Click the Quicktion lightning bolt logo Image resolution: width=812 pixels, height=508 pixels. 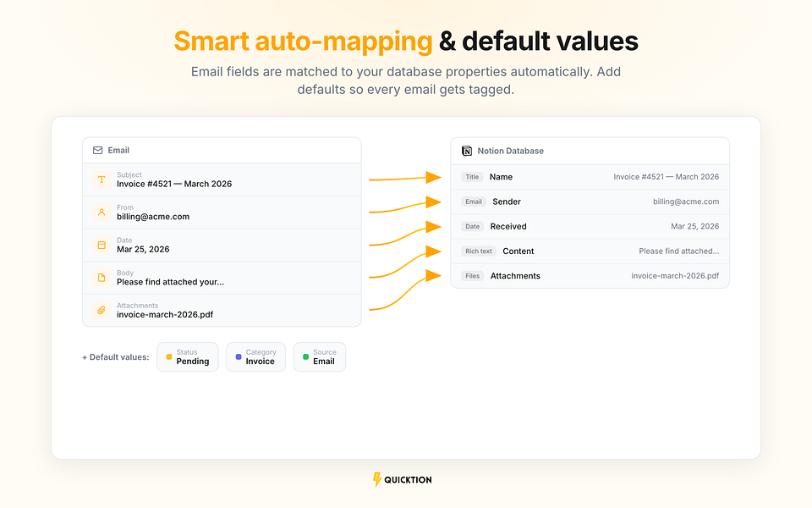point(377,479)
